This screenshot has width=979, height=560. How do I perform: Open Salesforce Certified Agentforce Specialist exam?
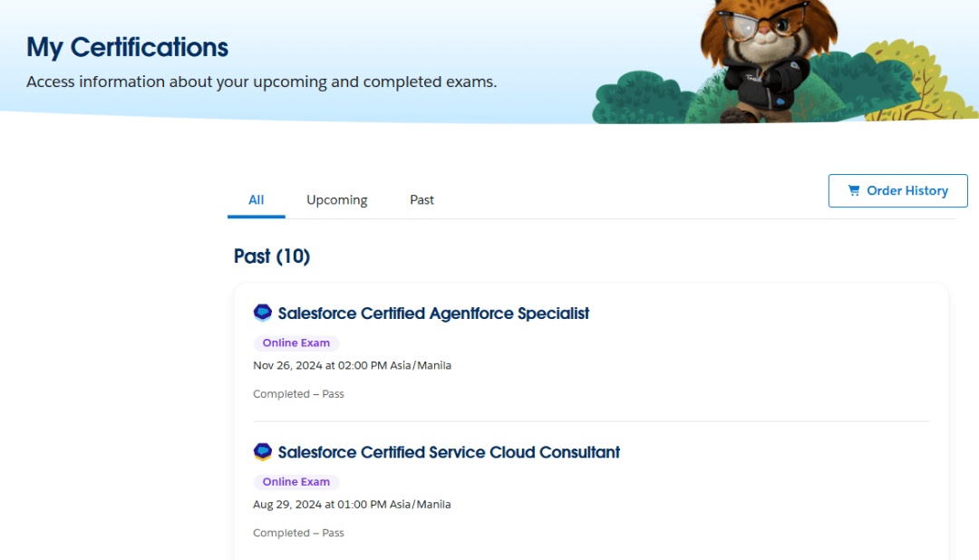pyautogui.click(x=433, y=313)
